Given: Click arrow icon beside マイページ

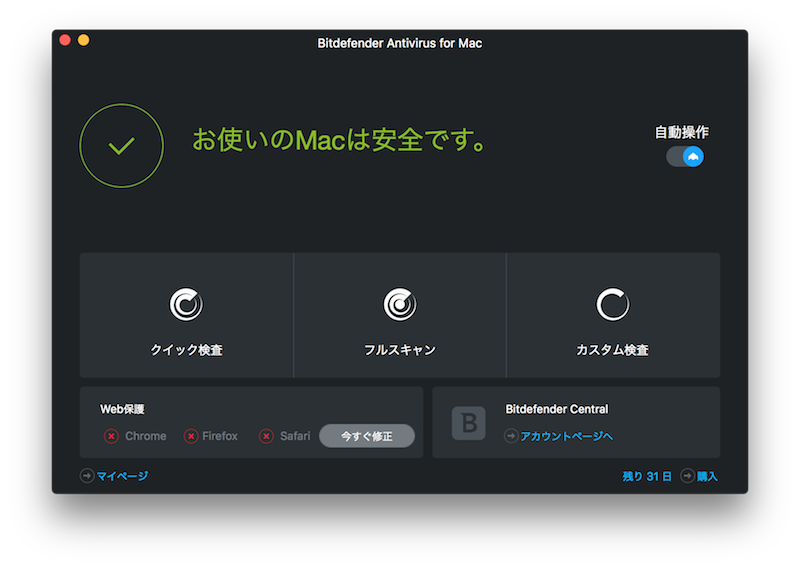Looking at the screenshot, I should click(x=87, y=476).
